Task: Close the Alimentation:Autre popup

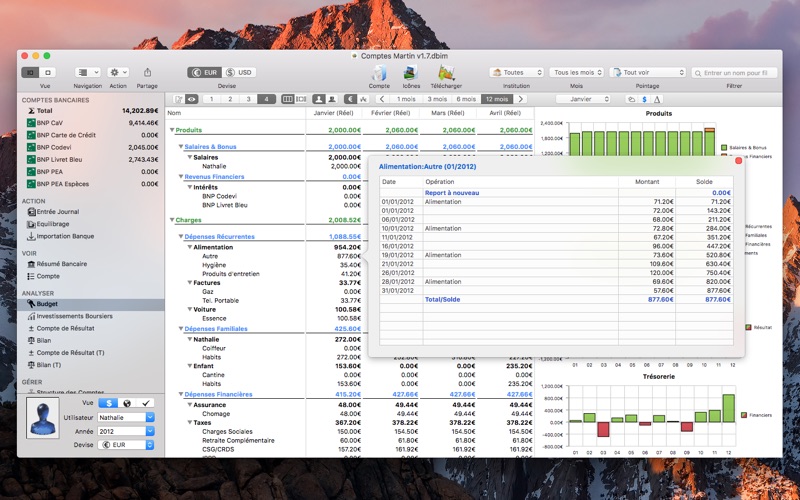Action: [x=738, y=160]
